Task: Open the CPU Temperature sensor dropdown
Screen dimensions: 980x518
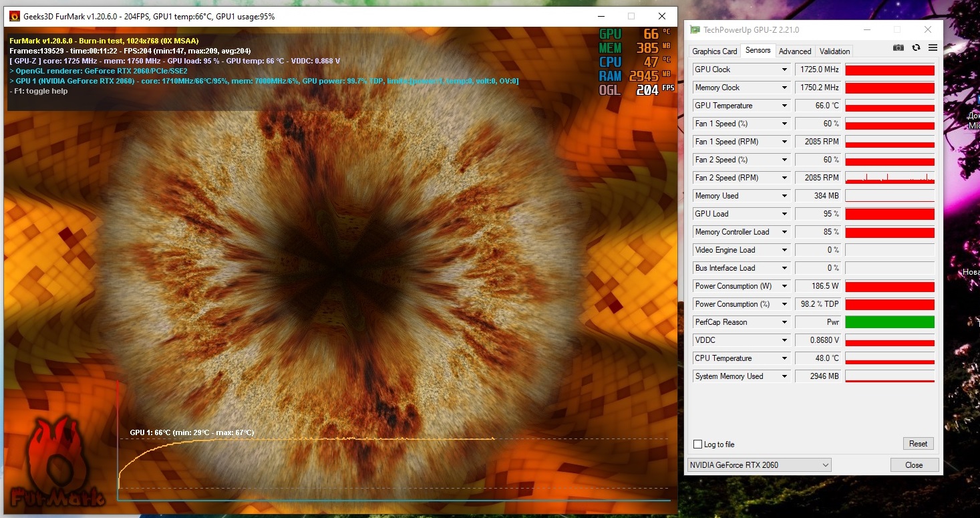Action: [x=784, y=358]
